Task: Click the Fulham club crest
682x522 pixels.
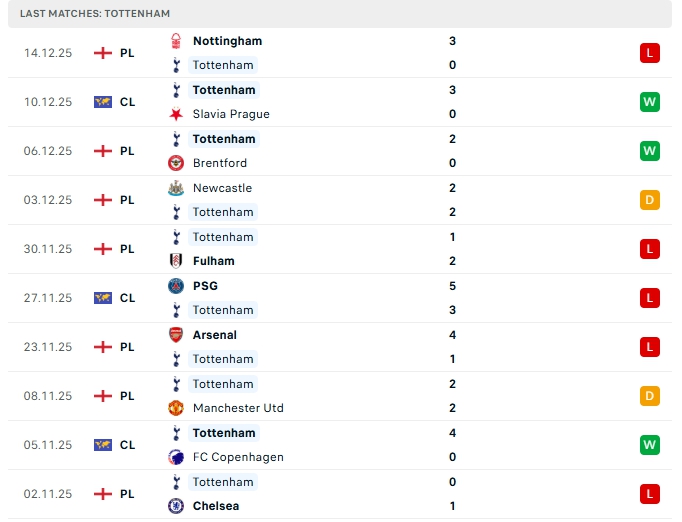Action: [x=176, y=261]
